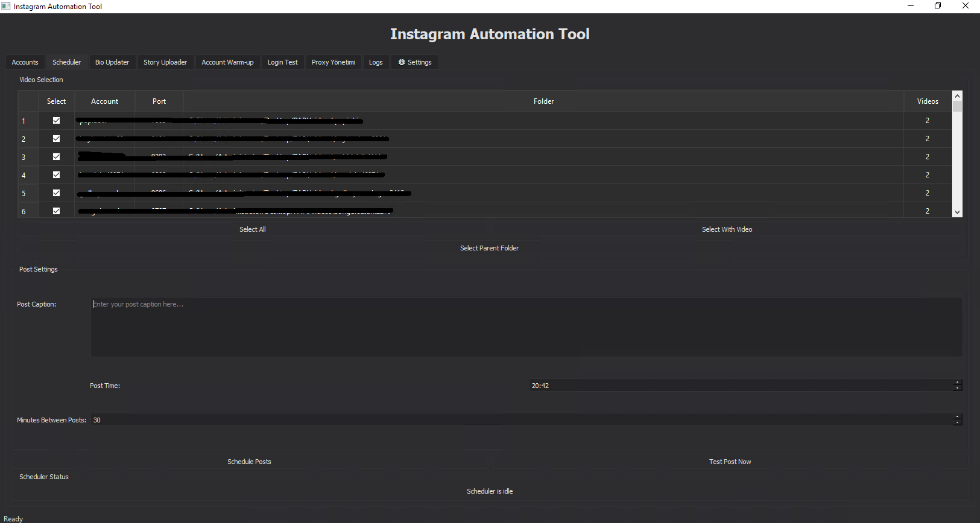
Task: Increment Minutes Between Posts with up arrow
Action: click(957, 417)
